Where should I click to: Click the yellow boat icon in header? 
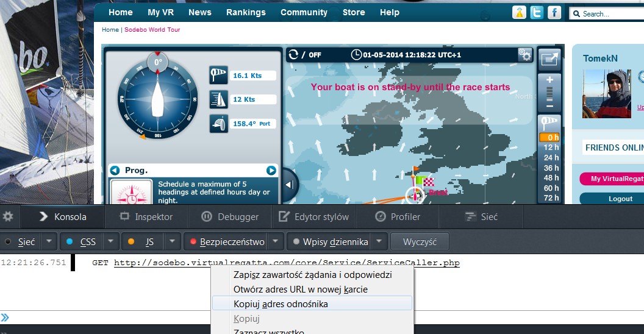coord(519,12)
